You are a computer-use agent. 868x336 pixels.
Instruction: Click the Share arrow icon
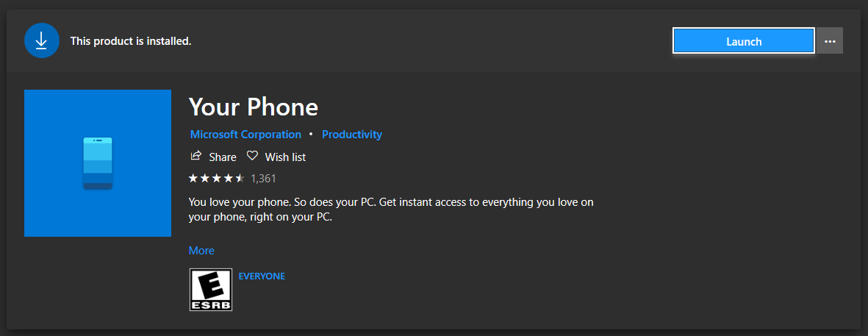[196, 157]
